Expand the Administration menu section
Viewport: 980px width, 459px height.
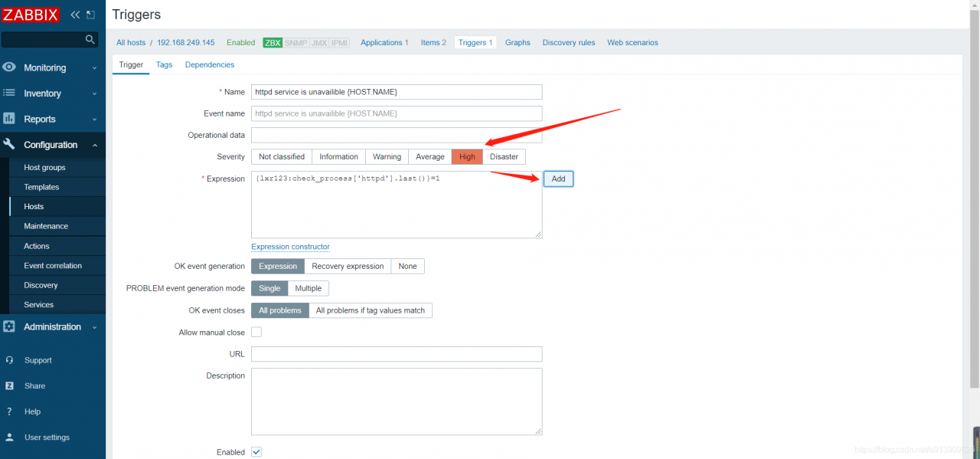coord(53,326)
